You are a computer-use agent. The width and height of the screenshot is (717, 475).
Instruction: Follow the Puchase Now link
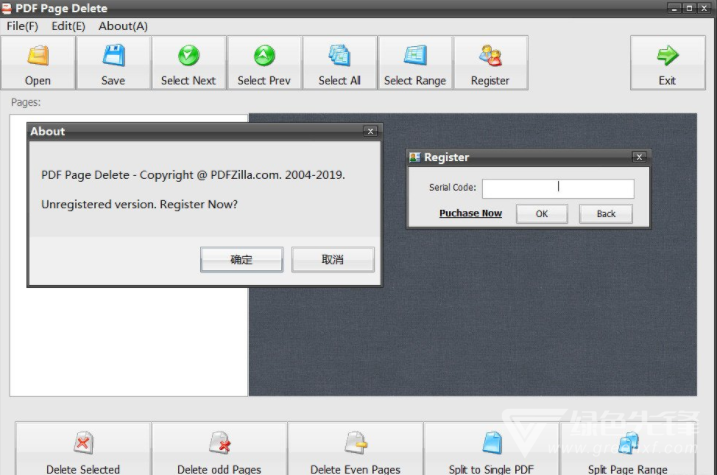tap(471, 213)
